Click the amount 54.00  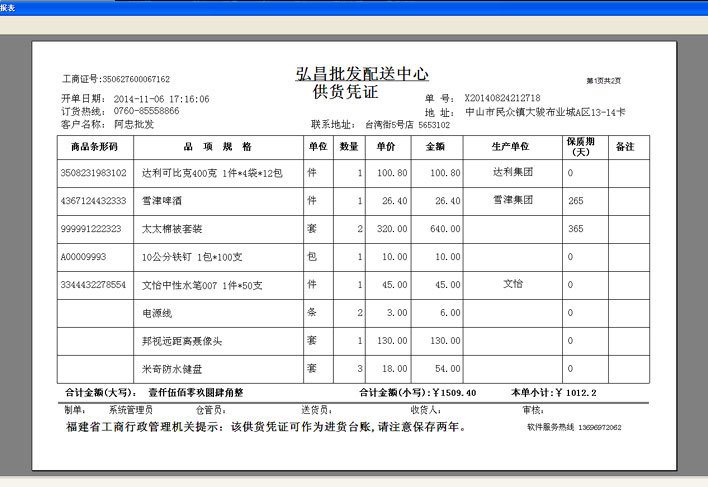[448, 369]
